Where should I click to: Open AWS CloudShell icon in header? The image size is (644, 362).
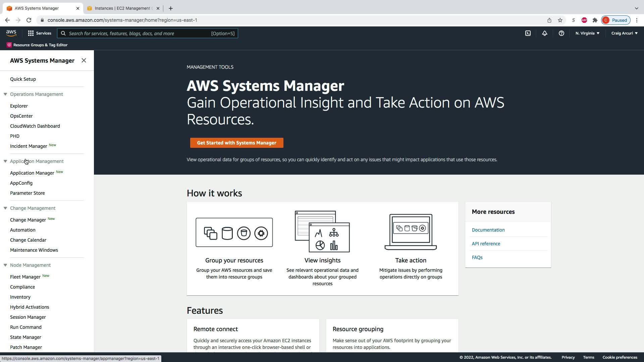pyautogui.click(x=528, y=33)
